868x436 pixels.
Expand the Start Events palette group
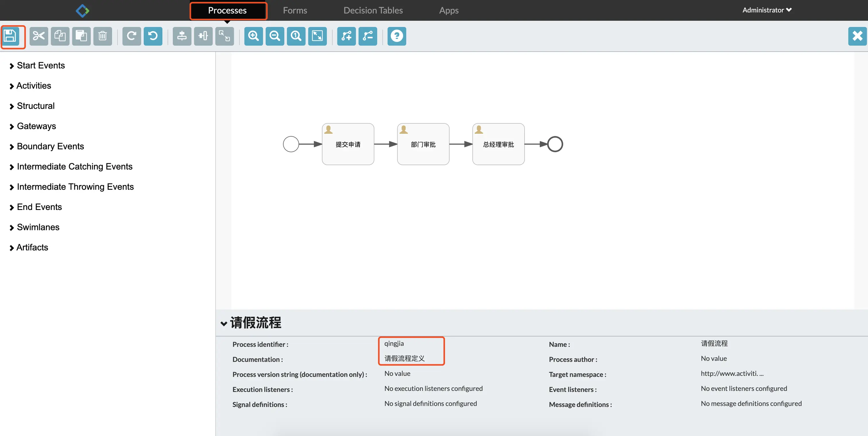[x=40, y=65]
